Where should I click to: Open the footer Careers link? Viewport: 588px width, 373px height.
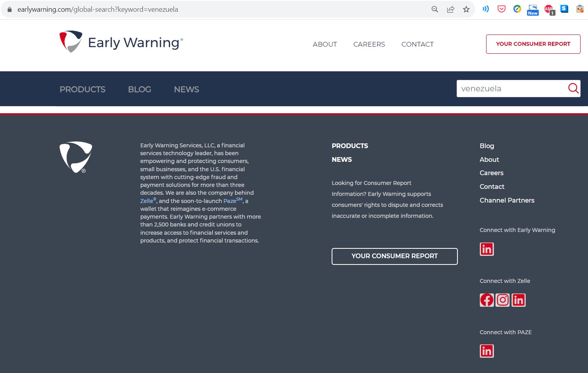[492, 173]
